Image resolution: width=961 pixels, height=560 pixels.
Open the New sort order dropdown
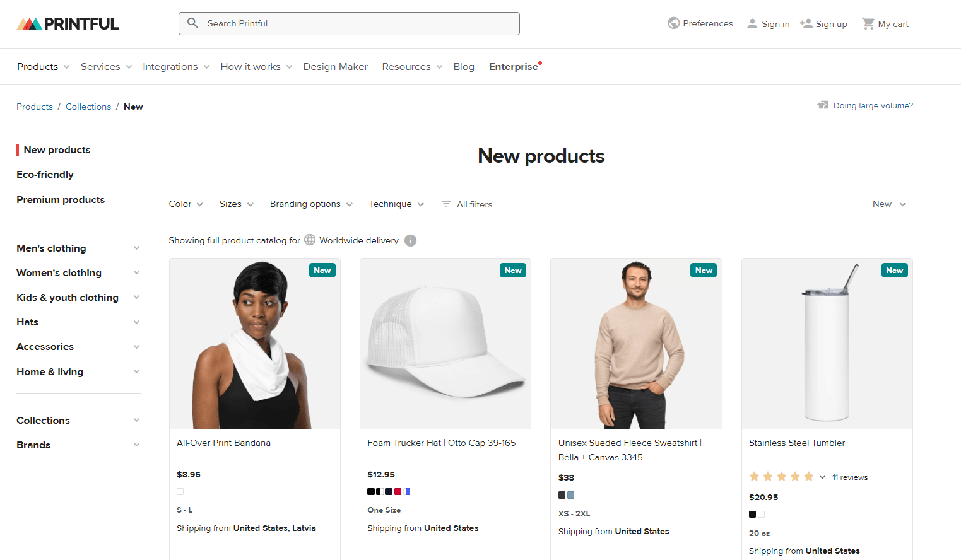(x=888, y=204)
